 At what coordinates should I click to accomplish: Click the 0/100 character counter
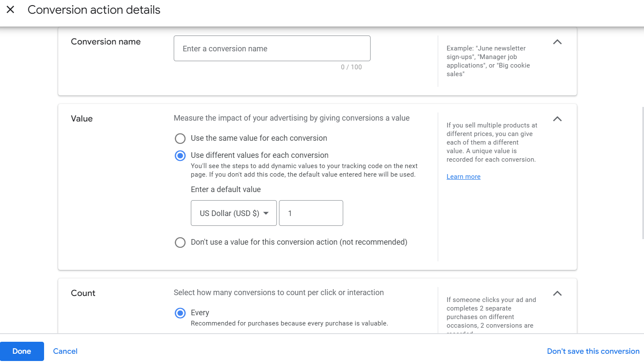(351, 67)
